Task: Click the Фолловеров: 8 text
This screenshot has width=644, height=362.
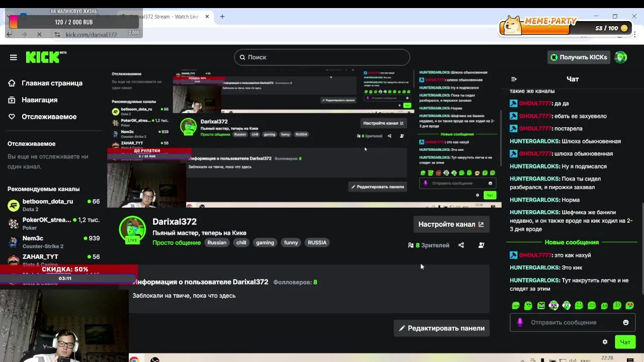Action: [x=295, y=282]
